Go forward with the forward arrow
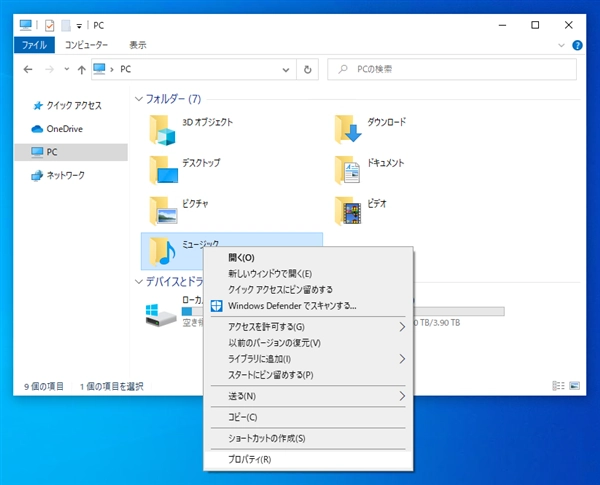 [49, 69]
